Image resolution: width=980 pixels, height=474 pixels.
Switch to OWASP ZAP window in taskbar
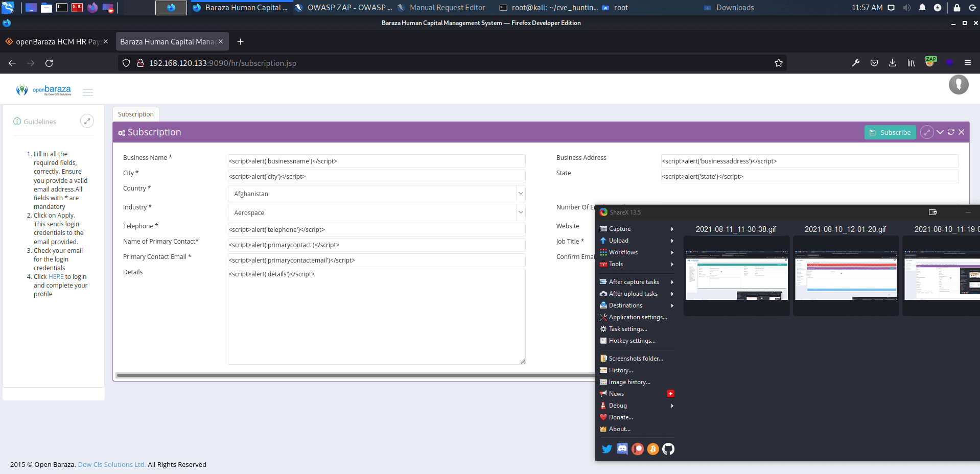click(x=344, y=8)
